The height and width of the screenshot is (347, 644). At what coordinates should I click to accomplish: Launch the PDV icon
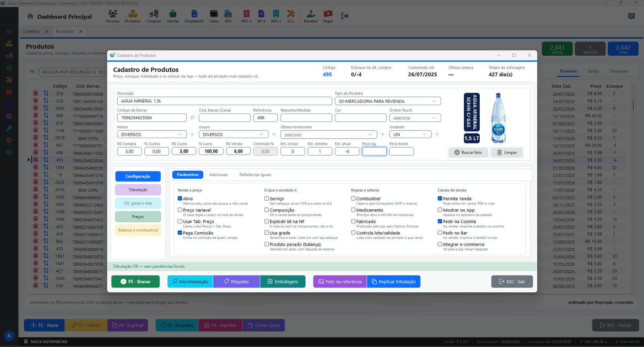[x=228, y=16]
